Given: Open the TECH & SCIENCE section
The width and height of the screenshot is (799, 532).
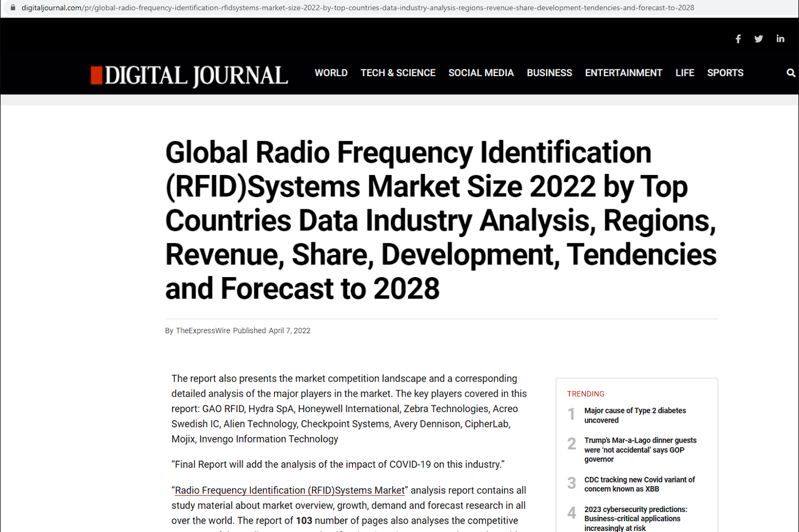Looking at the screenshot, I should [398, 73].
